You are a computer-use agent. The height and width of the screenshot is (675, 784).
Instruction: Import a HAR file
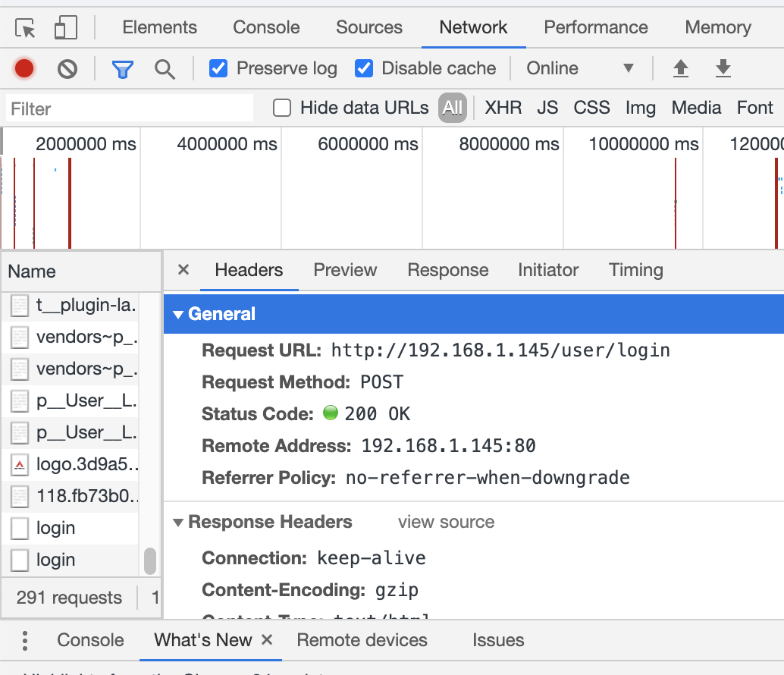click(681, 68)
